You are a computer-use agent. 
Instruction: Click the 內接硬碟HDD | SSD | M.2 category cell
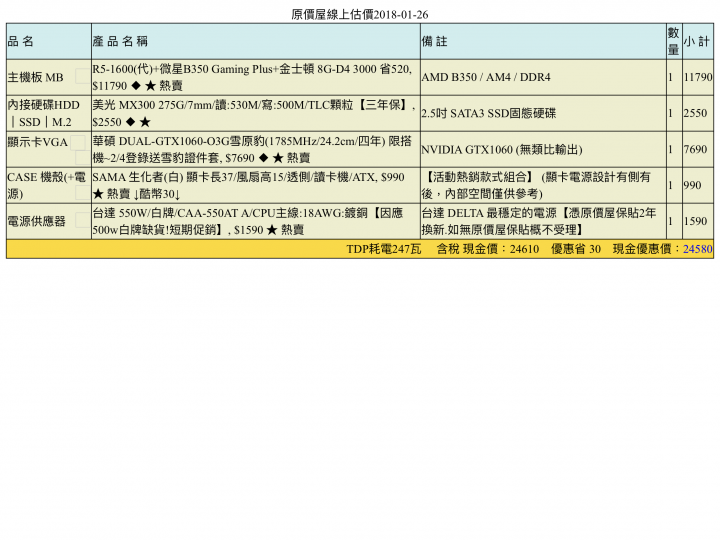49,113
